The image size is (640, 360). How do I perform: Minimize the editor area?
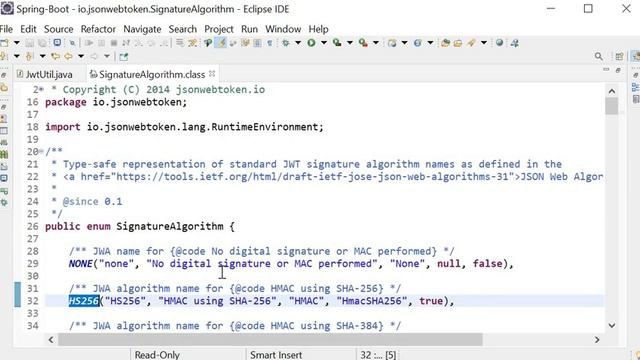[606, 70]
